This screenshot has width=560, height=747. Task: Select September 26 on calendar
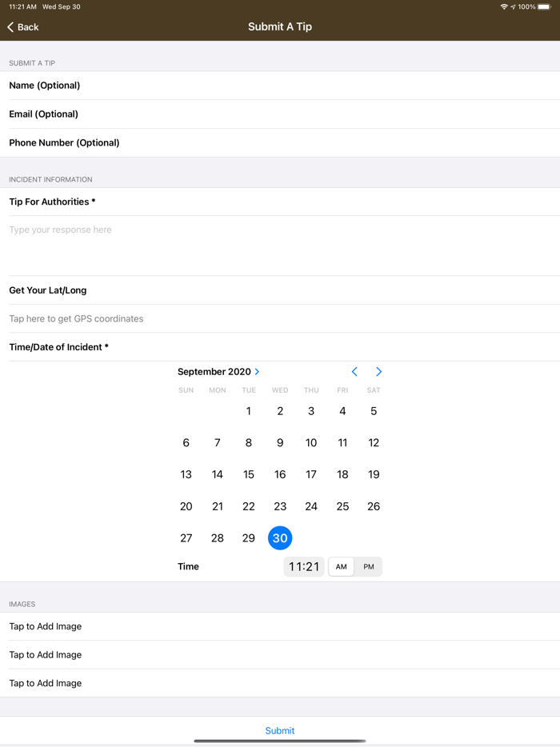pos(374,506)
